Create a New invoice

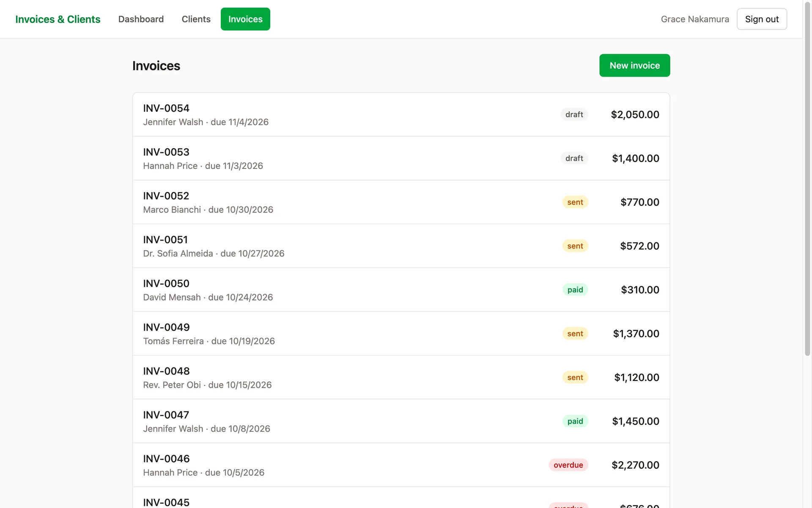coord(634,65)
